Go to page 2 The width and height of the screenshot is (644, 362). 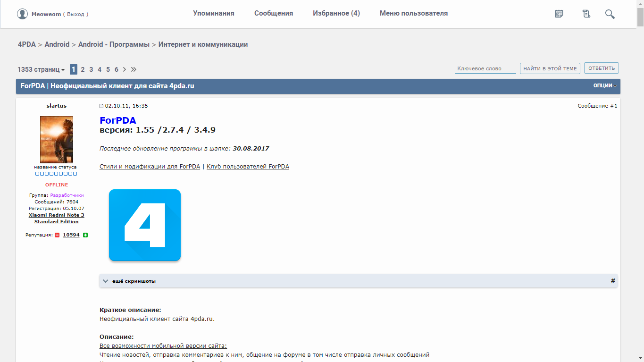coord(83,69)
